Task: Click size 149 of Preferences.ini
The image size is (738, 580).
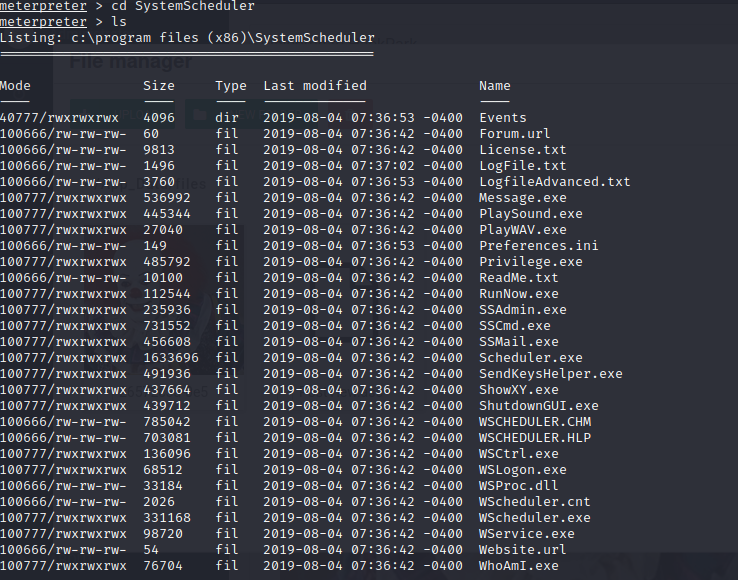Action: pos(155,246)
